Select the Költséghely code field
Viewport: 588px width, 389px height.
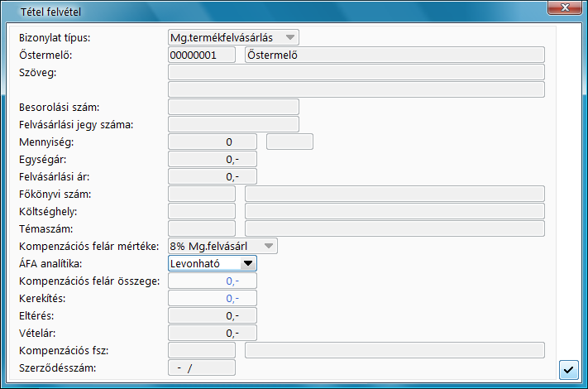pyautogui.click(x=201, y=211)
